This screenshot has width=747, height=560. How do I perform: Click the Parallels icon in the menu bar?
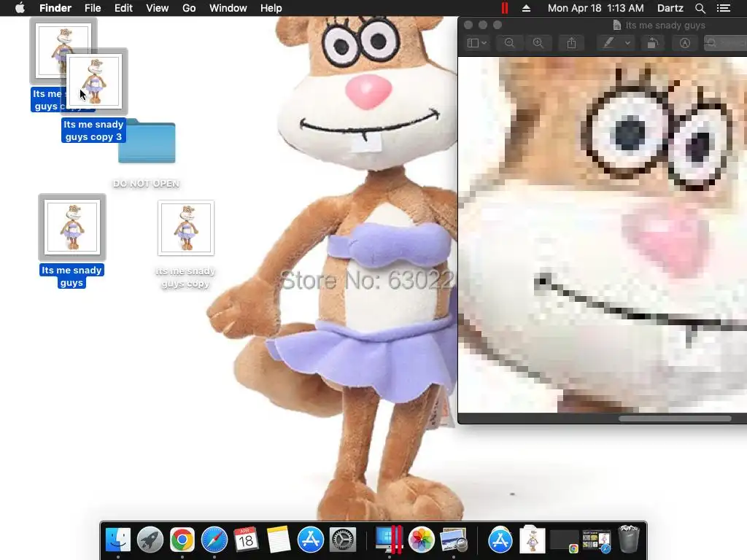click(505, 8)
